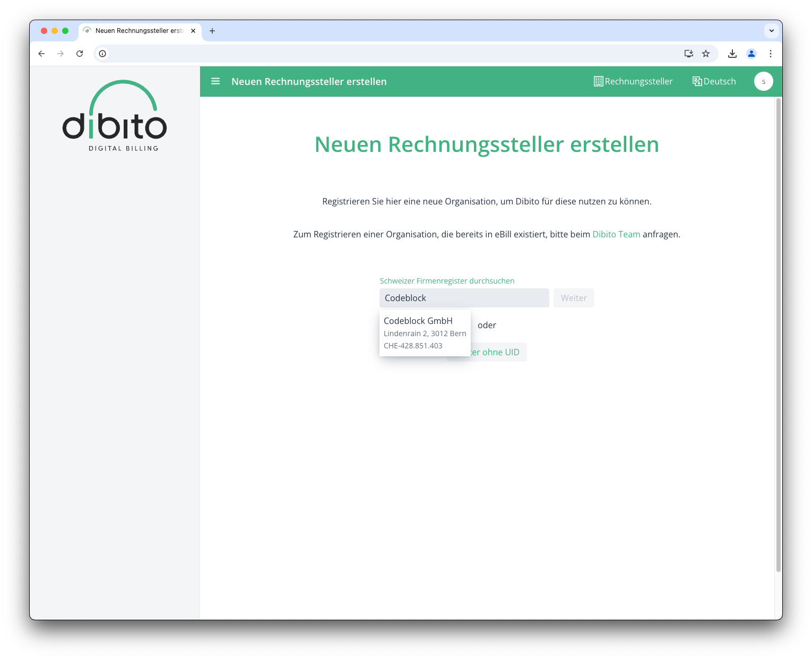812x659 pixels.
Task: Open a new browser tab
Action: click(x=212, y=31)
